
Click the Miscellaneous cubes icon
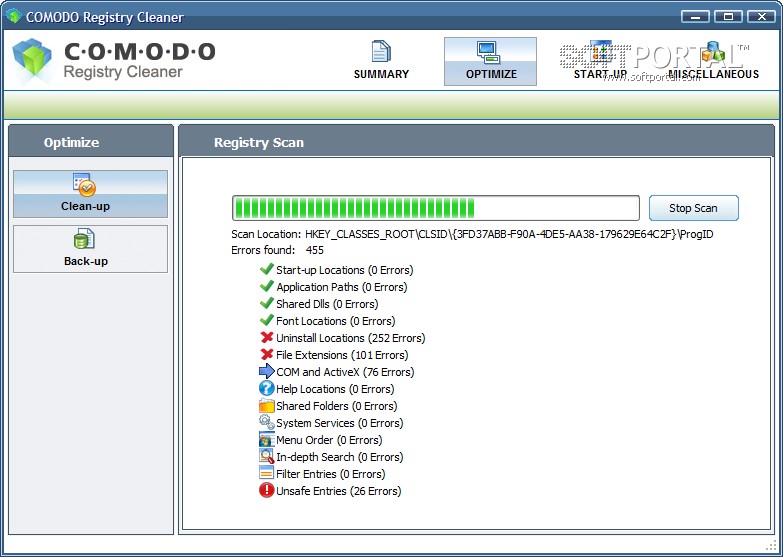point(713,52)
